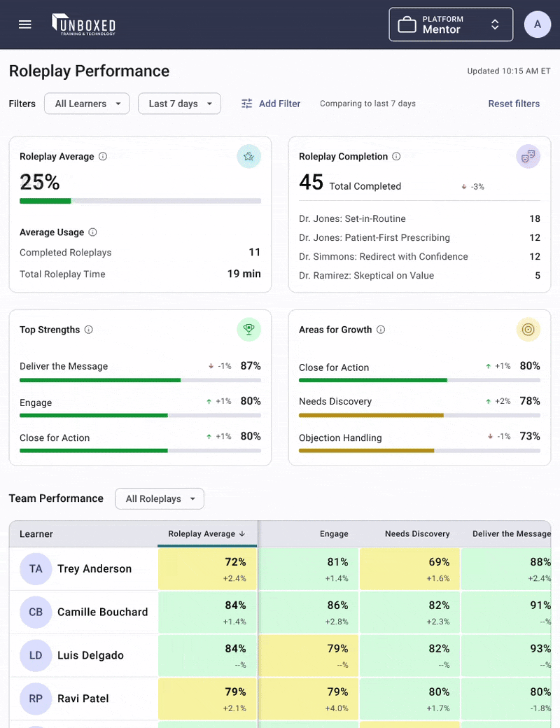Click the Top Strengths info icon
560x728 pixels.
tap(88, 330)
